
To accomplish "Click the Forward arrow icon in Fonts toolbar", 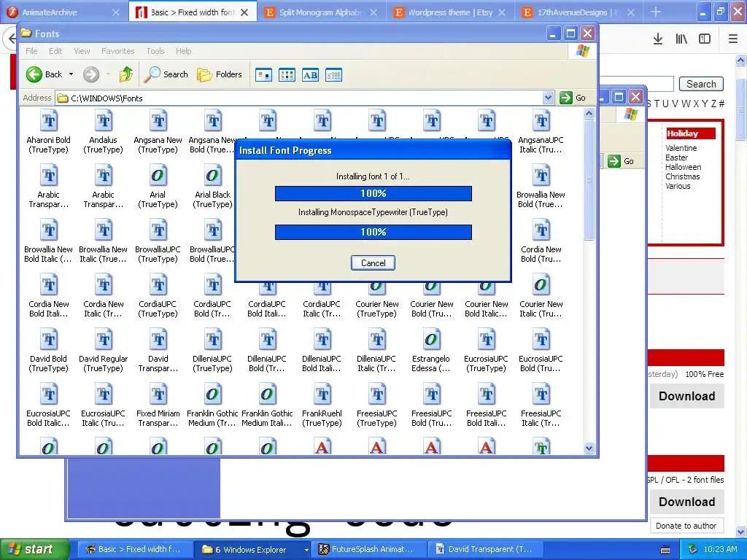I will 91,74.
